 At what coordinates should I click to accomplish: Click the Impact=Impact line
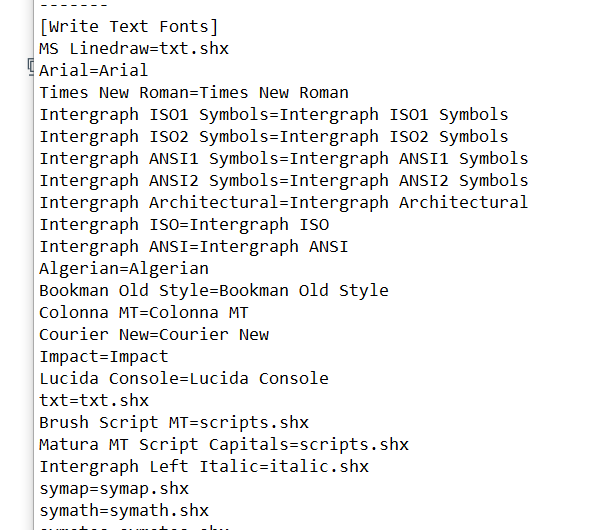click(x=104, y=357)
